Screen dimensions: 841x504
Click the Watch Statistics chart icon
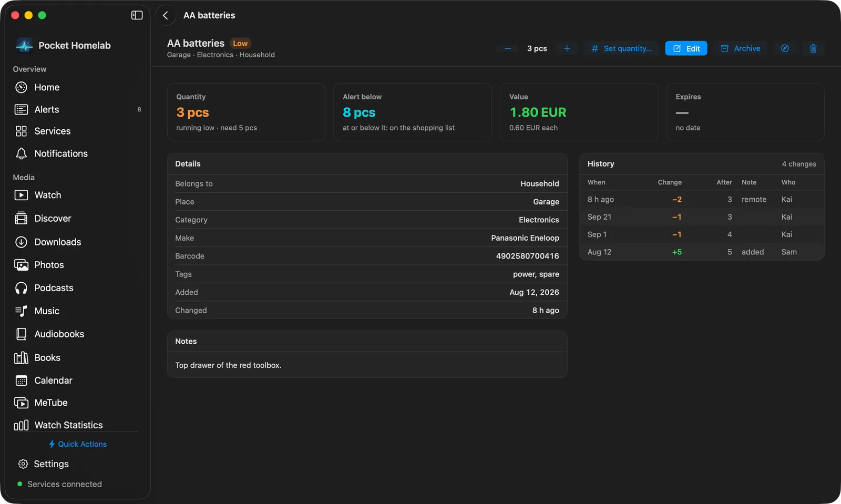tap(21, 425)
